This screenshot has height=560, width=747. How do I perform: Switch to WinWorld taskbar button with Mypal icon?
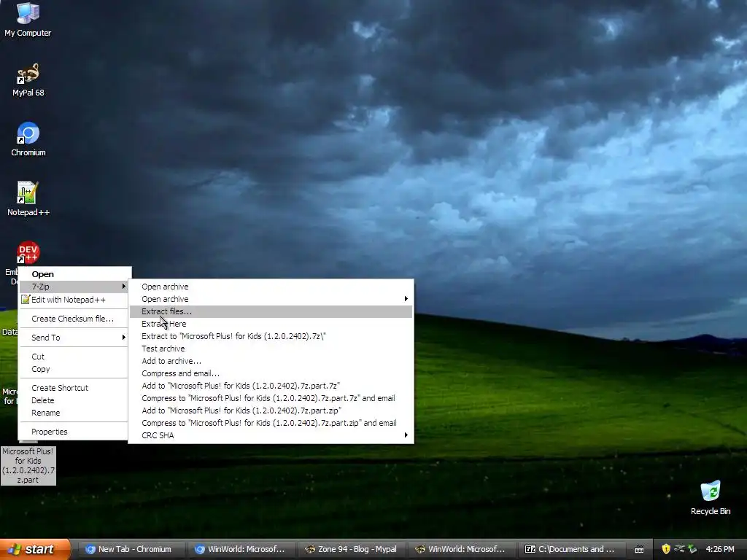coord(463,549)
